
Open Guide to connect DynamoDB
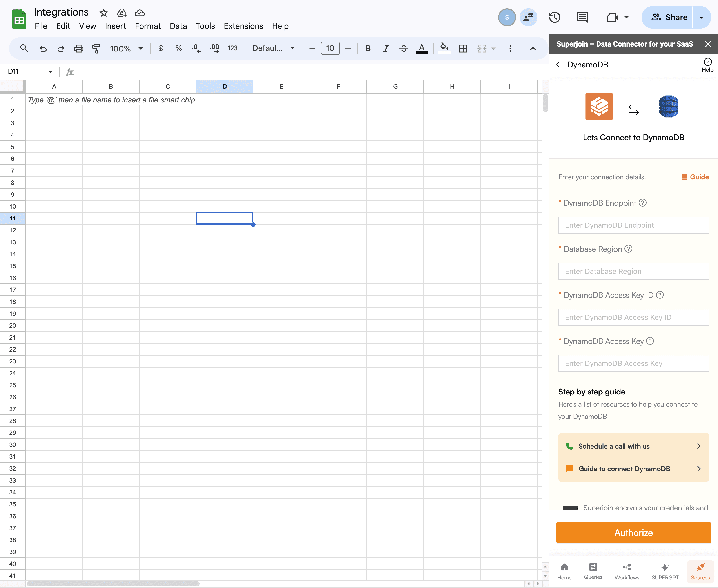coord(633,468)
